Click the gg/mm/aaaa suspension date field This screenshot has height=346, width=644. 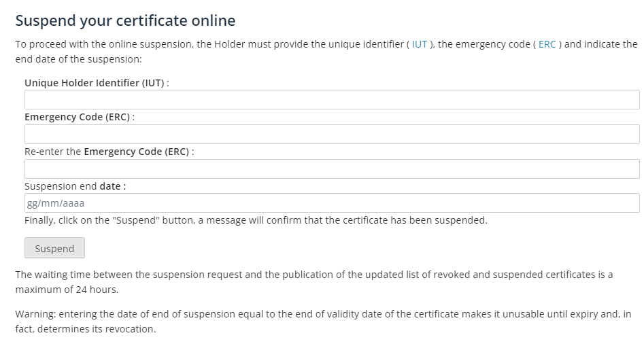(332, 203)
